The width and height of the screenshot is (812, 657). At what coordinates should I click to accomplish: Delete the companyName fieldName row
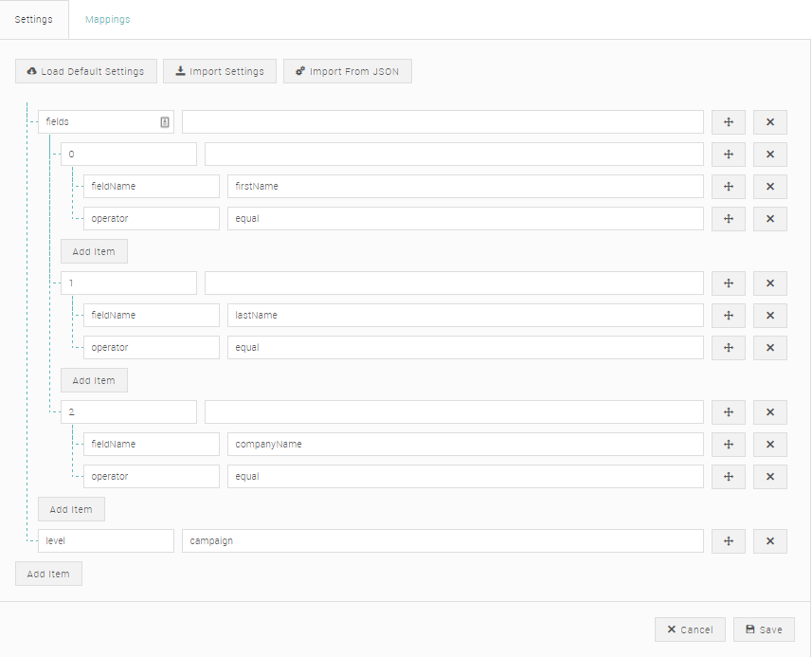pos(770,445)
